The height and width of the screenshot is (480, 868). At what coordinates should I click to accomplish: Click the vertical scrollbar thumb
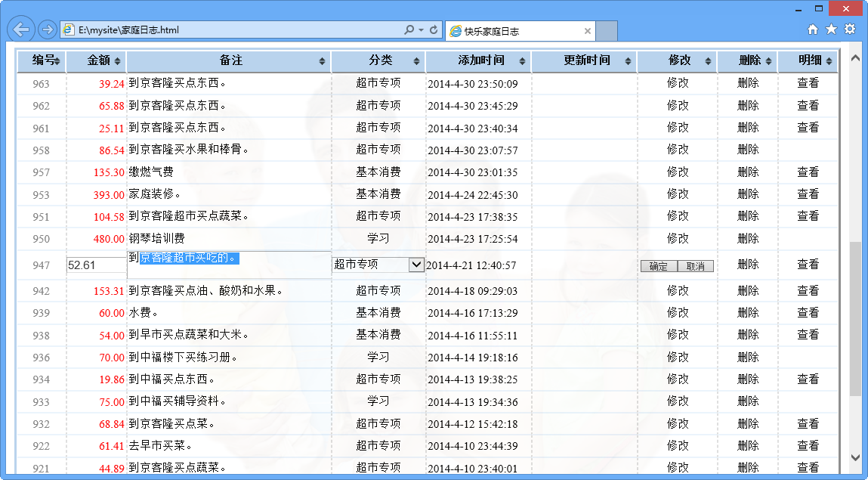[x=855, y=318]
